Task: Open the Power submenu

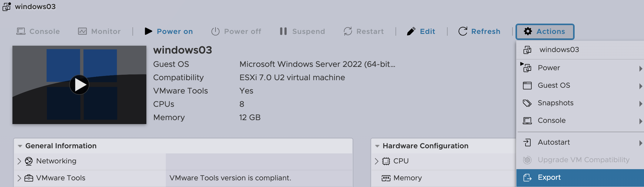Action: pos(549,68)
